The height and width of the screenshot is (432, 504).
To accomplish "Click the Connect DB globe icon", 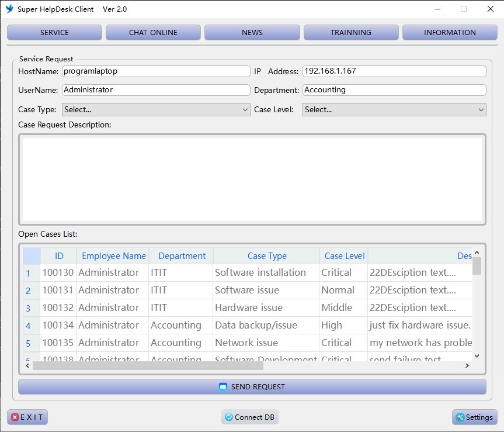I will click(229, 417).
